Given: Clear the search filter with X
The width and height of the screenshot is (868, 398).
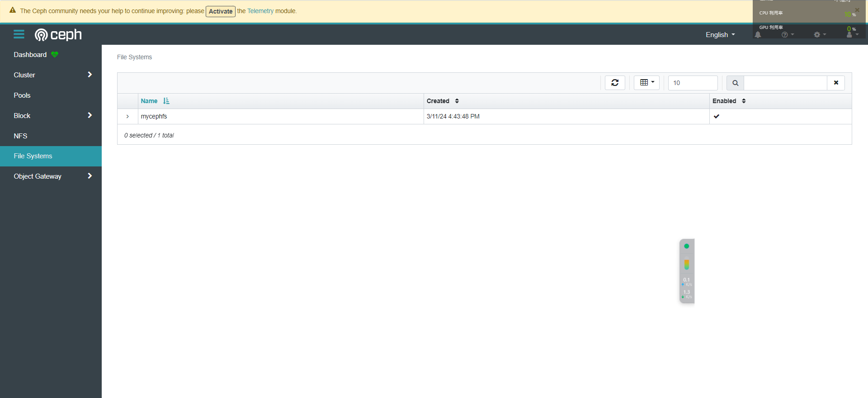Looking at the screenshot, I should (x=836, y=83).
